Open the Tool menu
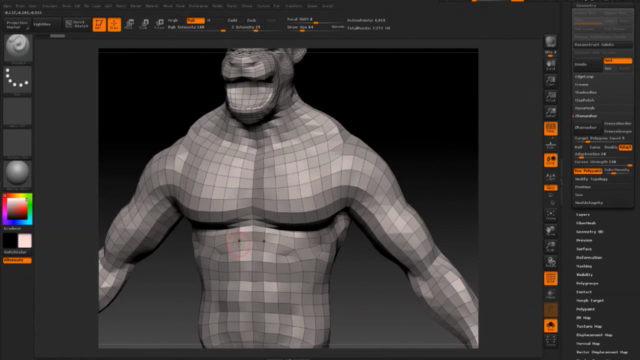Image resolution: width=640 pixels, height=360 pixels. pyautogui.click(x=276, y=6)
